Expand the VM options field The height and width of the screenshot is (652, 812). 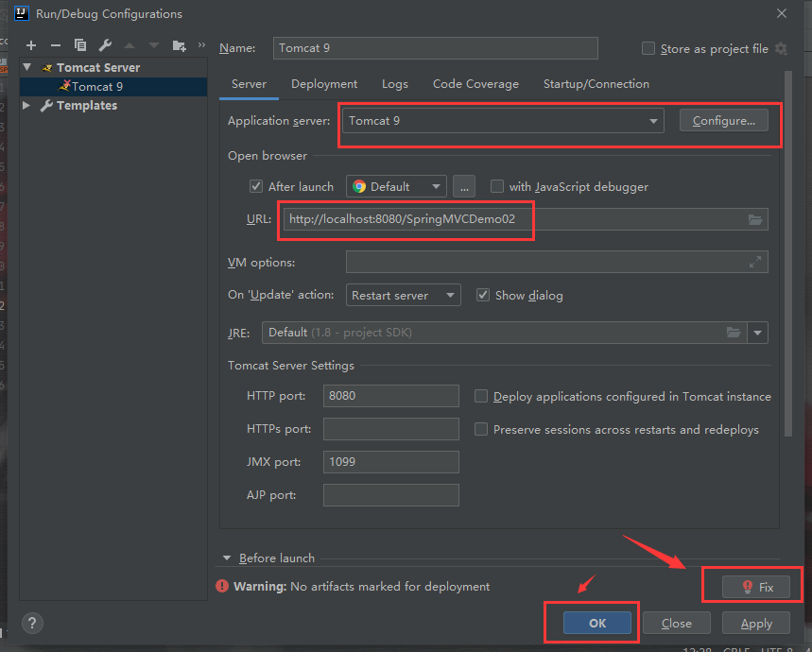(x=755, y=262)
